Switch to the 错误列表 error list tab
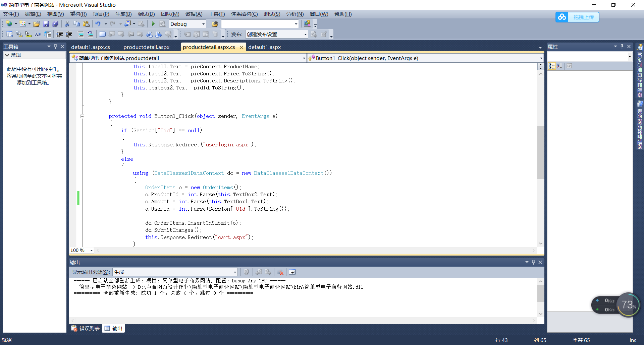The width and height of the screenshot is (644, 345). pos(86,328)
